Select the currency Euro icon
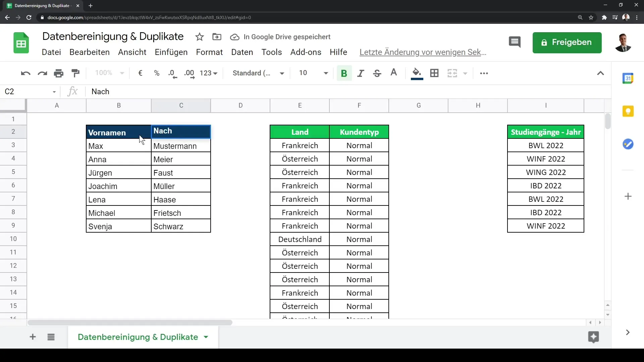This screenshot has width=644, height=362. pyautogui.click(x=140, y=73)
